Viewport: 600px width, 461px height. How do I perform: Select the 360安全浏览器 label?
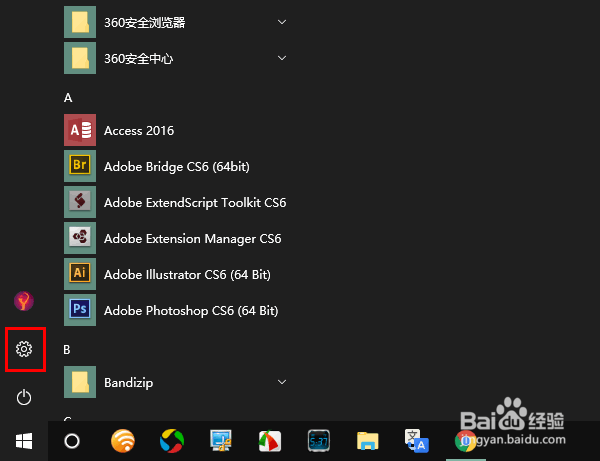(x=145, y=23)
